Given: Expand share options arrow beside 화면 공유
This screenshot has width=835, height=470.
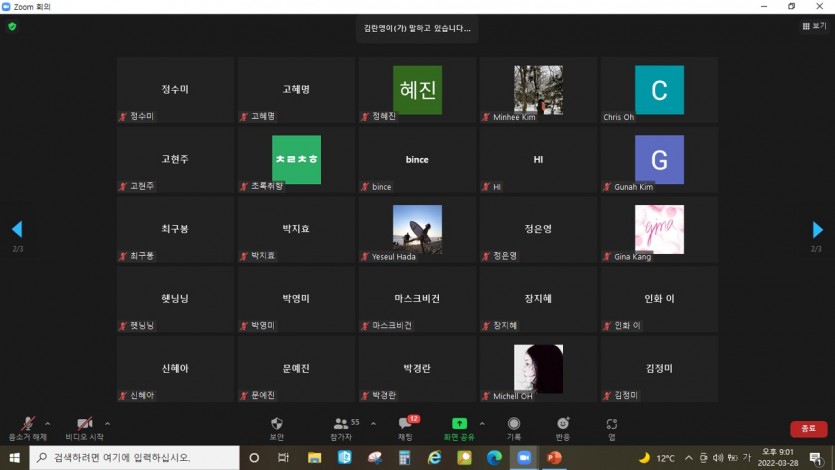Looking at the screenshot, I should pos(482,424).
